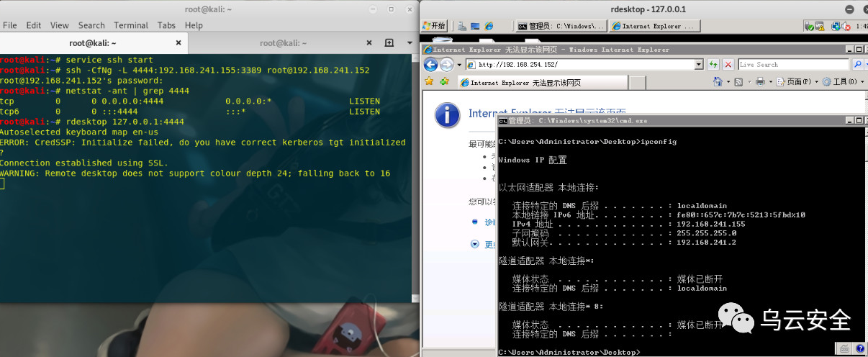Image resolution: width=868 pixels, height=357 pixels.
Task: Click the Live Search input box
Action: click(x=794, y=64)
